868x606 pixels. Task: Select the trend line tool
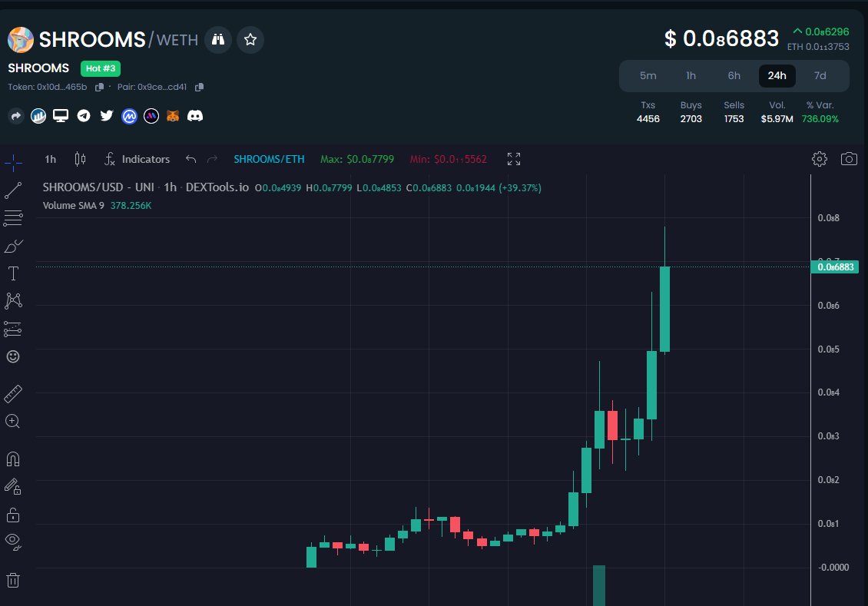coord(13,190)
